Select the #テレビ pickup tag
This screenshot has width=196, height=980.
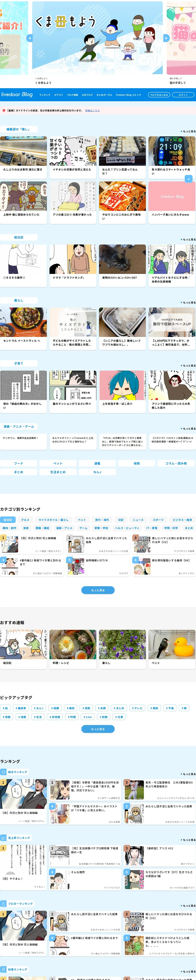pyautogui.click(x=137, y=708)
